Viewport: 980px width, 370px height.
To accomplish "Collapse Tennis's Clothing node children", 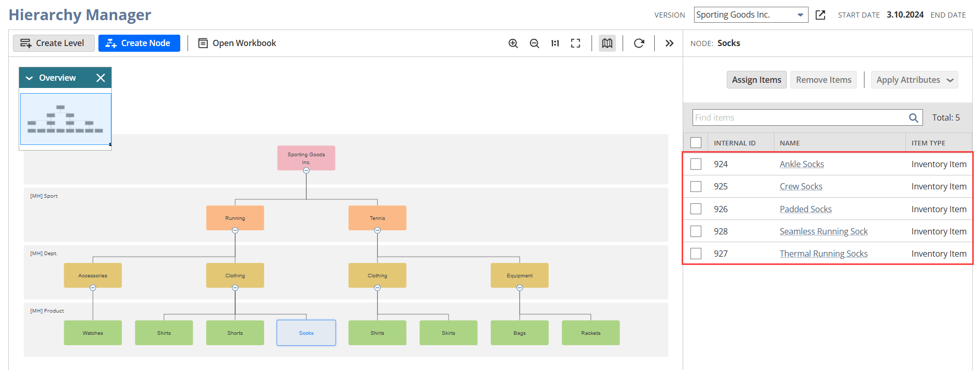I will (377, 288).
